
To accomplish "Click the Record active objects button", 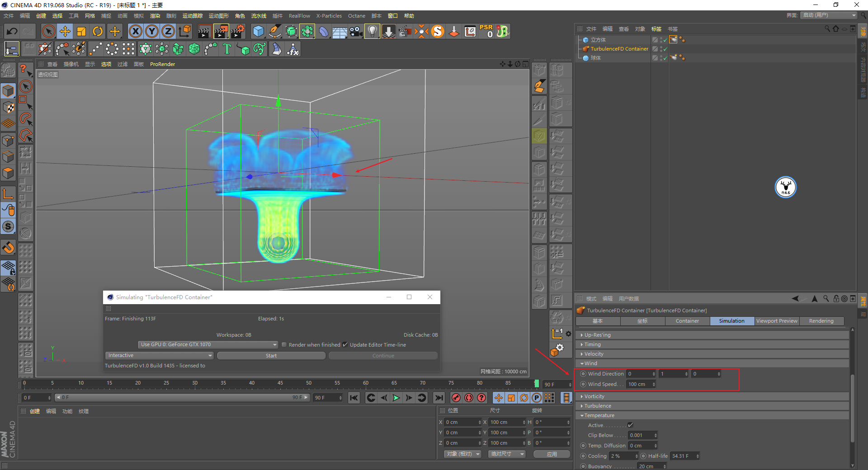I will (x=456, y=398).
